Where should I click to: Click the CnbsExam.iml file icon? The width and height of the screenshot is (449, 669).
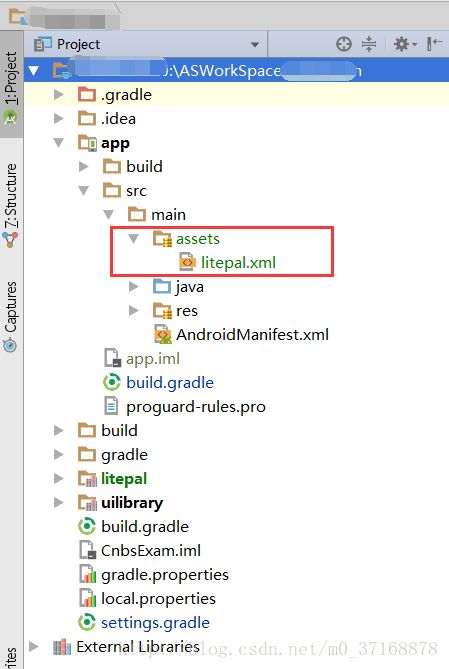(88, 550)
